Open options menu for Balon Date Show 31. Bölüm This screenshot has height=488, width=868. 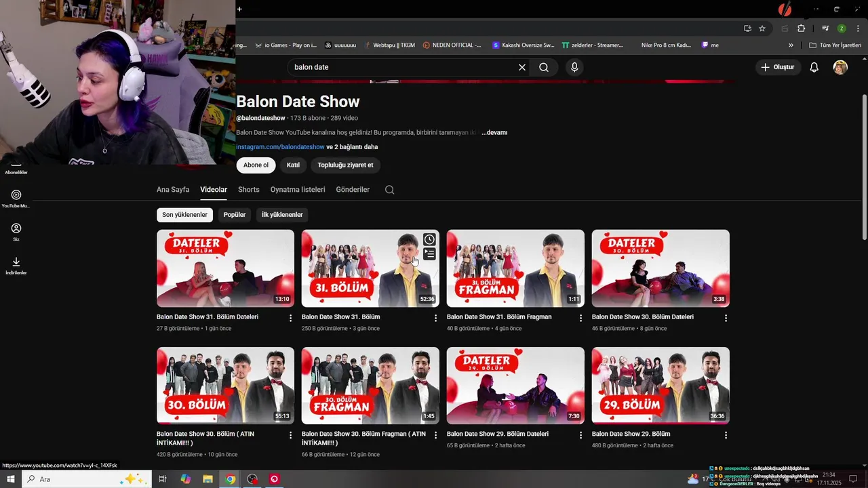(436, 318)
